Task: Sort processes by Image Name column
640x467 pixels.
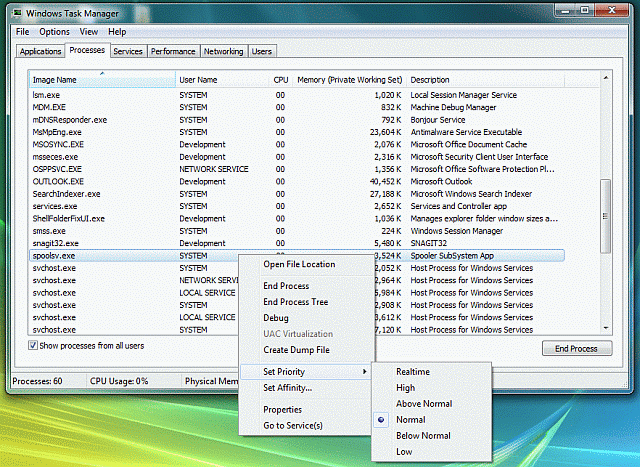Action: (x=54, y=80)
